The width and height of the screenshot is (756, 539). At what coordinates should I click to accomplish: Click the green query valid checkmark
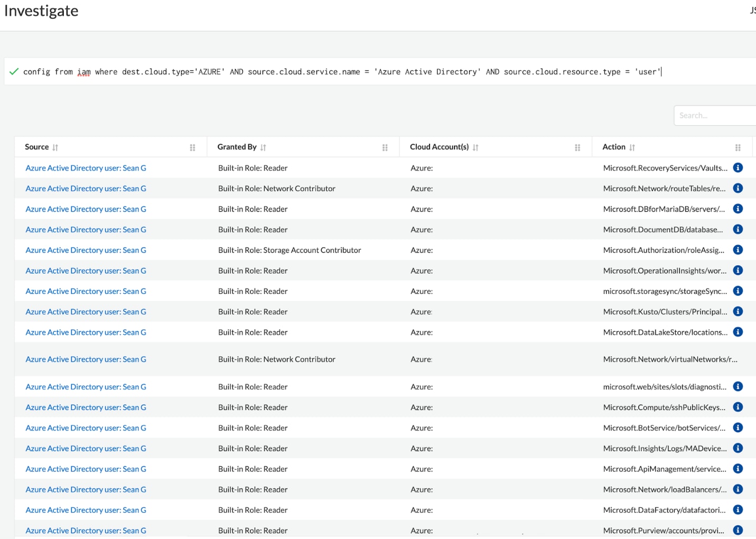(14, 71)
